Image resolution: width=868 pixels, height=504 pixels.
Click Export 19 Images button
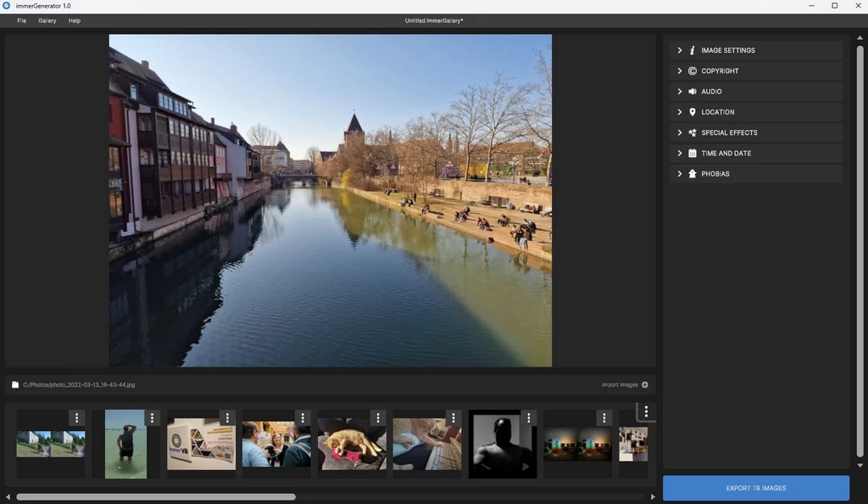(x=755, y=488)
